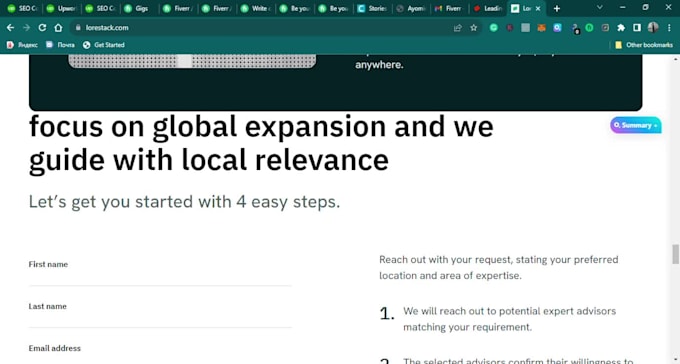Toggle the browser side panel
The width and height of the screenshot is (680, 364).
(x=637, y=28)
